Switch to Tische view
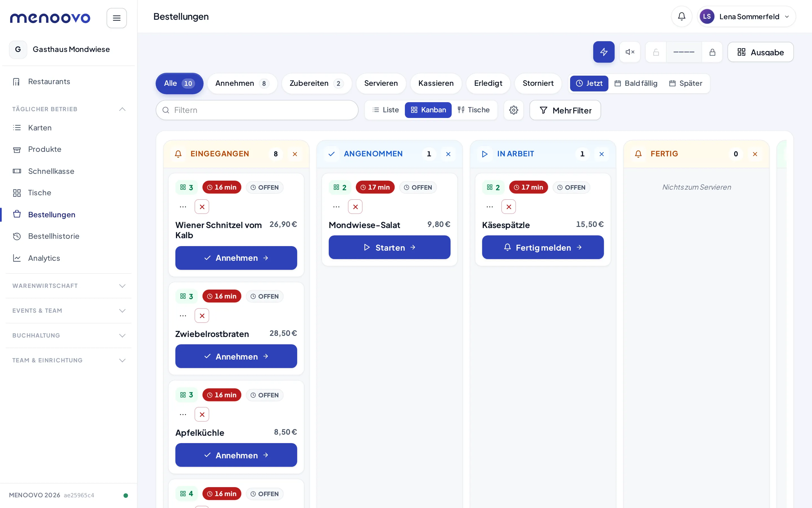 point(473,110)
